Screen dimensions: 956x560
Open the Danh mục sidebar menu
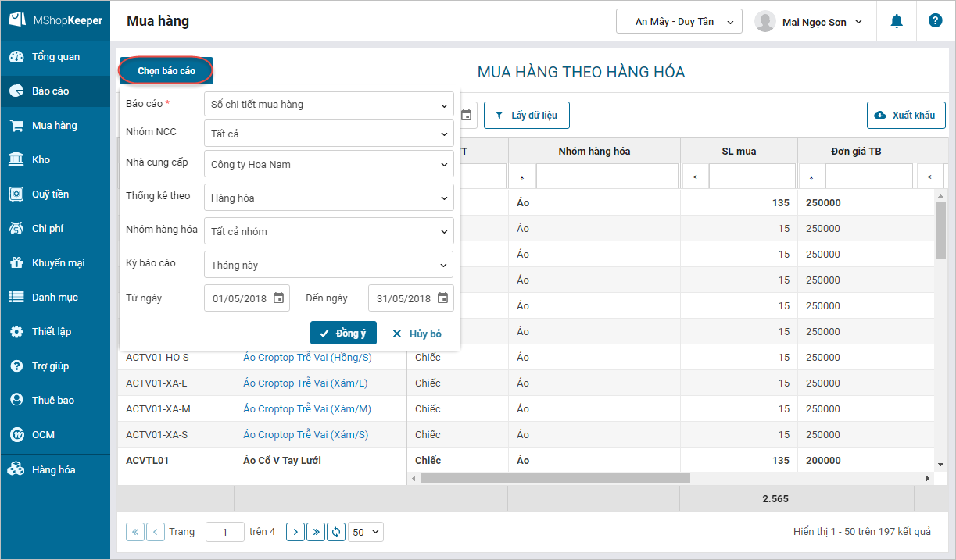[x=54, y=298]
